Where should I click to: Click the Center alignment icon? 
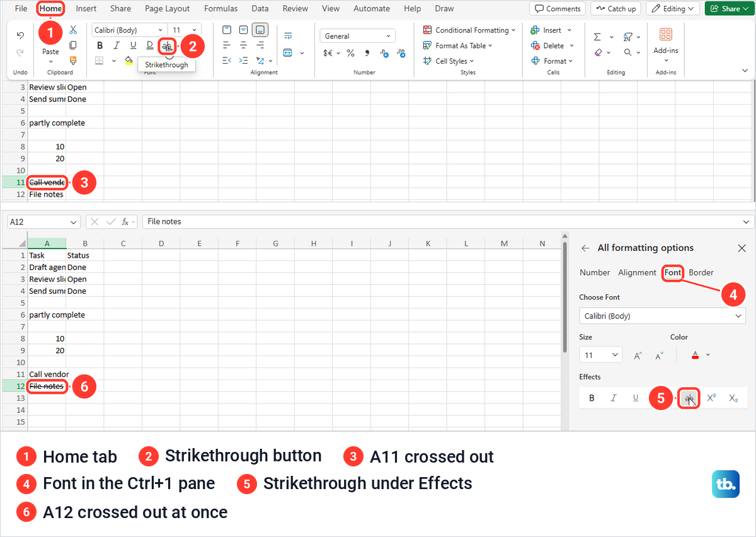click(x=243, y=45)
